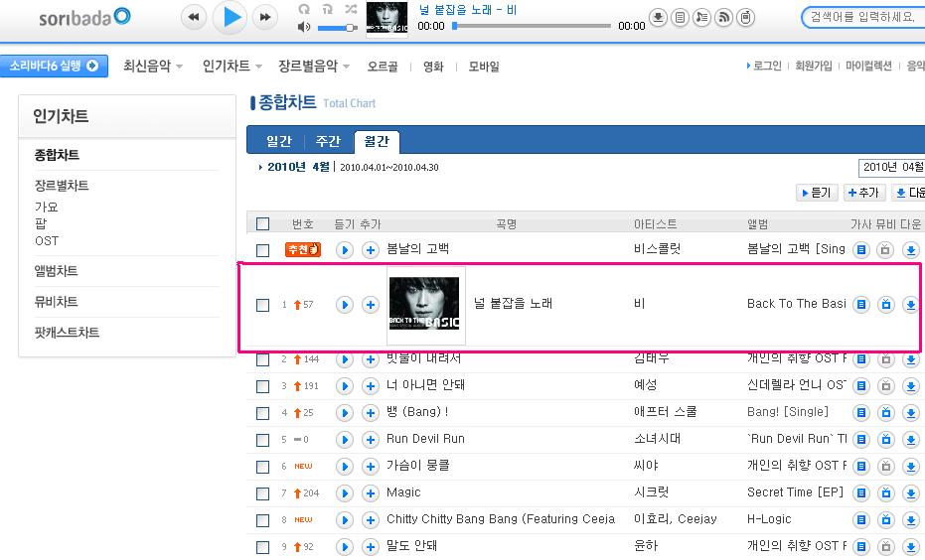
Task: Click the 로그인 link
Action: [x=765, y=66]
